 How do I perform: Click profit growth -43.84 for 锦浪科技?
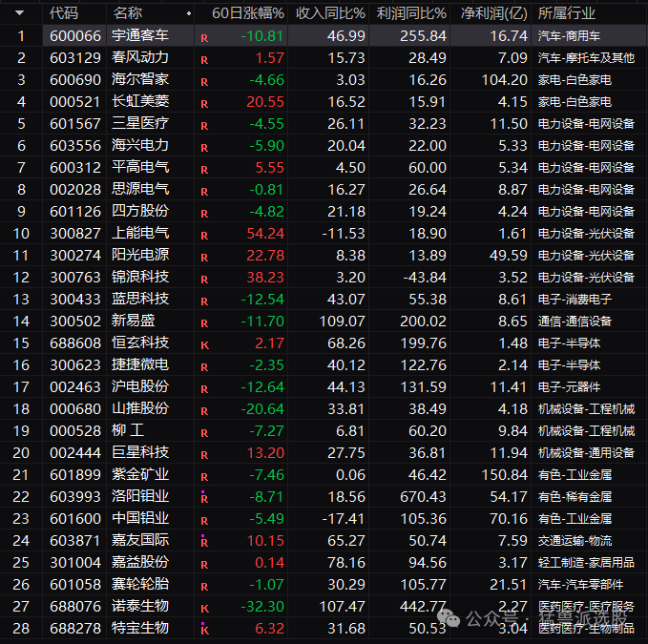[x=425, y=278]
